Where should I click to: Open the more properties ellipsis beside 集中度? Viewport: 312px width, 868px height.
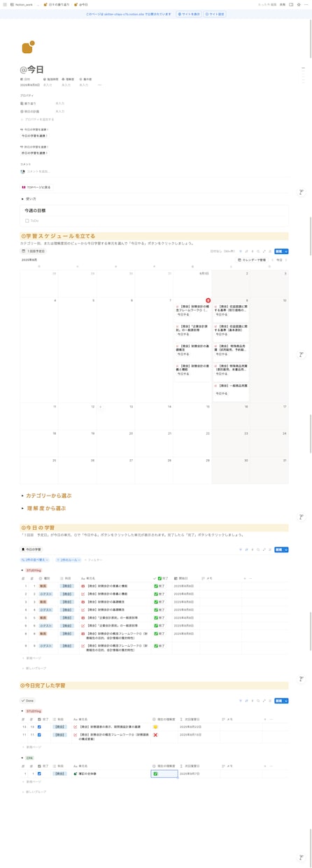[x=100, y=85]
